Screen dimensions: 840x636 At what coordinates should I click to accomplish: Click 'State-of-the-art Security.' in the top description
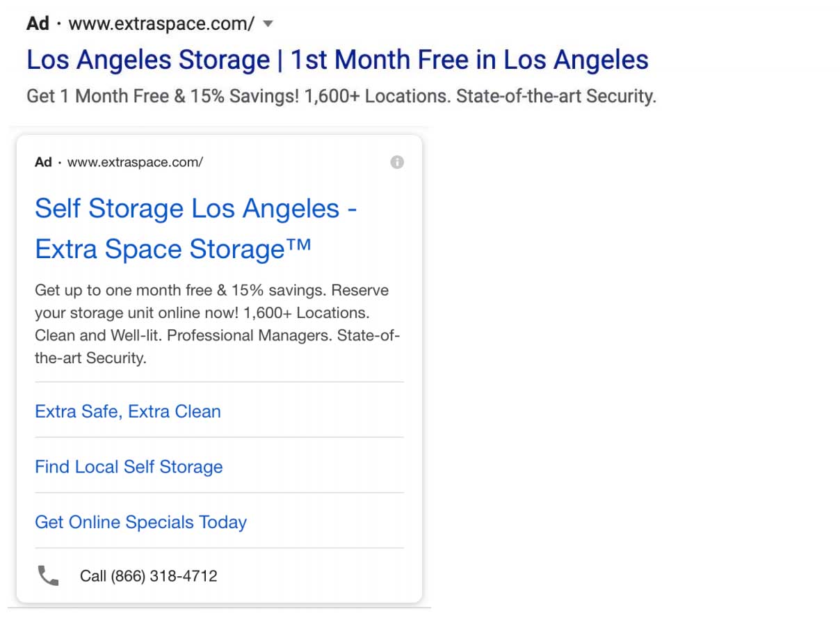[x=556, y=96]
